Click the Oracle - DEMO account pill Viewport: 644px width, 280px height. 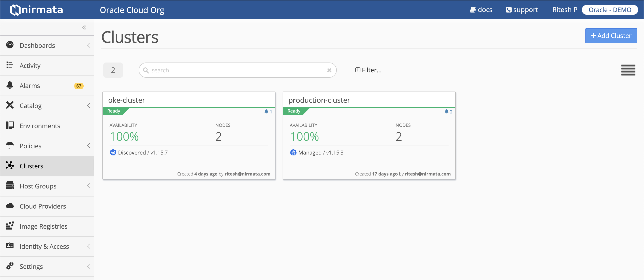(610, 10)
